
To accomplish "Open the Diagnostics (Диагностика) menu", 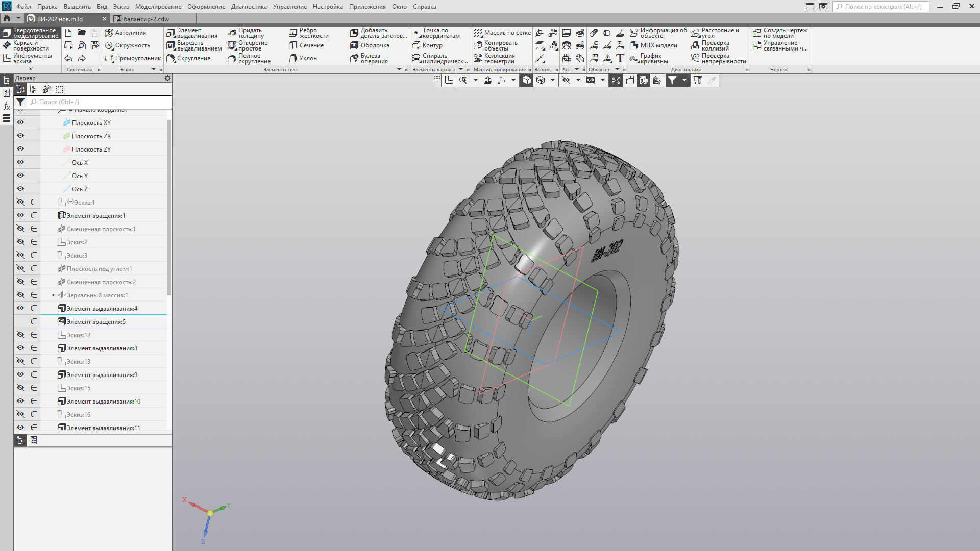I will coord(249,7).
